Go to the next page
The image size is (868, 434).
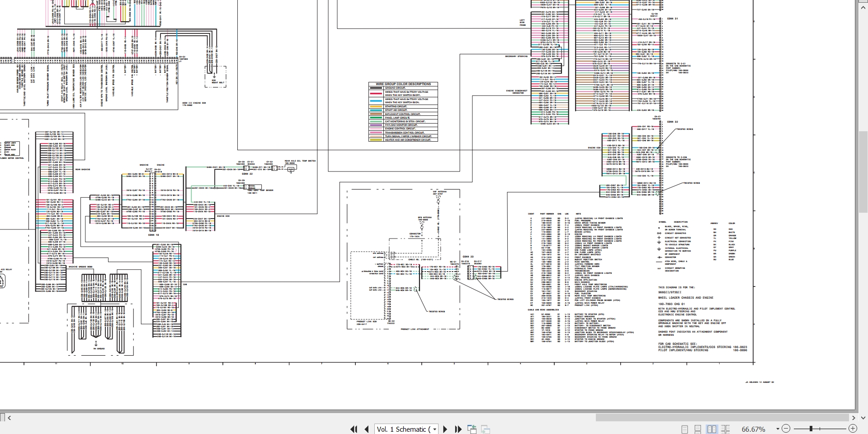pyautogui.click(x=445, y=429)
